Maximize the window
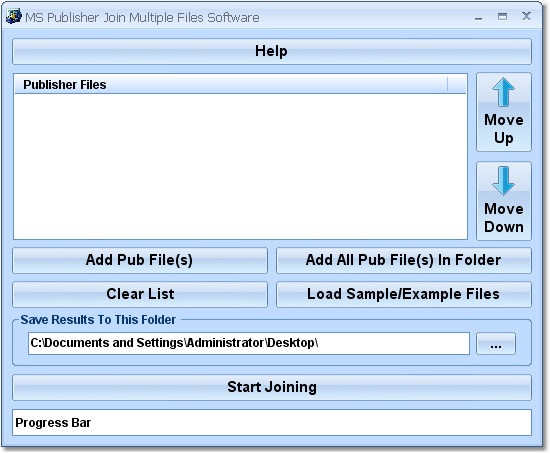 coord(502,16)
